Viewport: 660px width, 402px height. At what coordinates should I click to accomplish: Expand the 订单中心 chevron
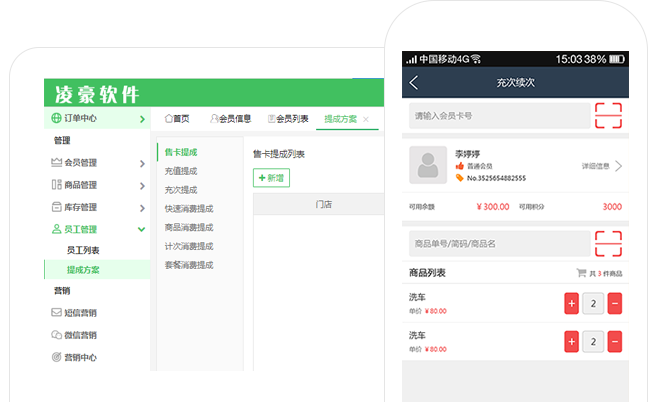tap(142, 119)
